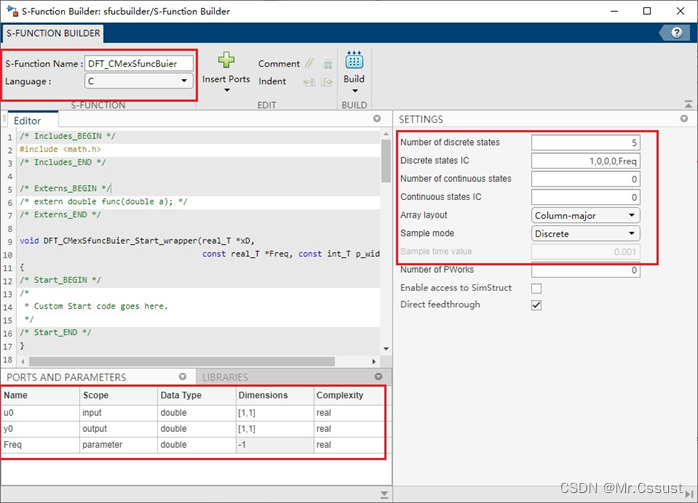Expand the Build dropdown arrow

click(355, 91)
